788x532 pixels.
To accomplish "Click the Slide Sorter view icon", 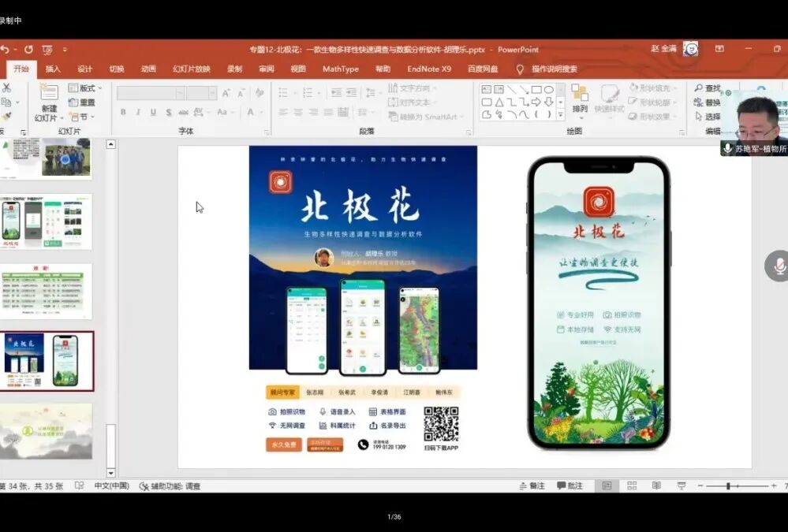I will coord(632,485).
